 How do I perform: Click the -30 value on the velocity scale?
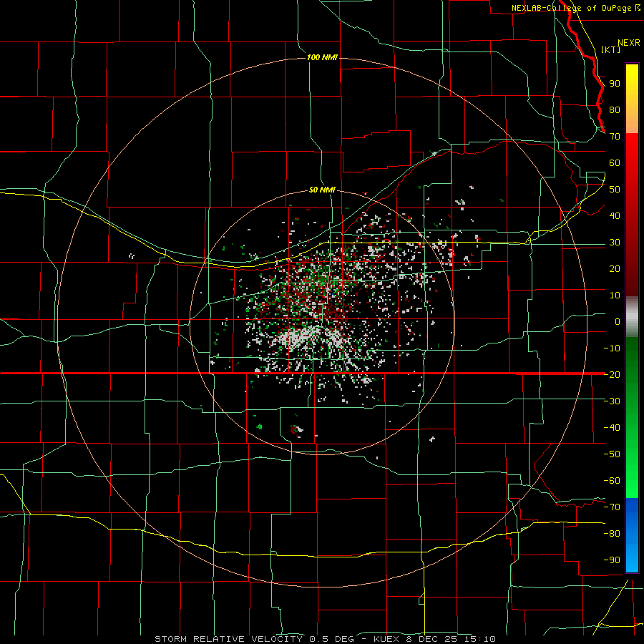coord(612,401)
